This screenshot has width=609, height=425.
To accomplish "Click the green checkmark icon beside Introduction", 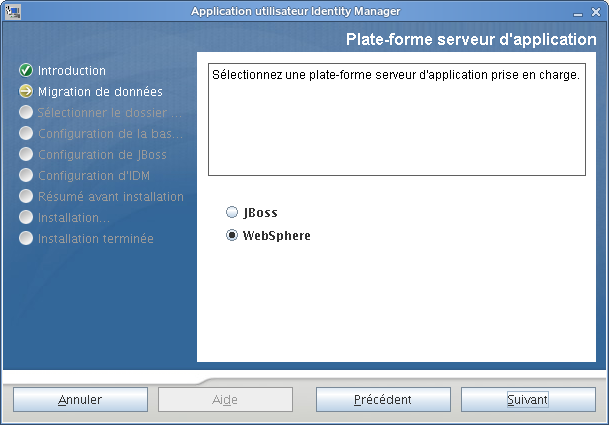I will point(26,71).
